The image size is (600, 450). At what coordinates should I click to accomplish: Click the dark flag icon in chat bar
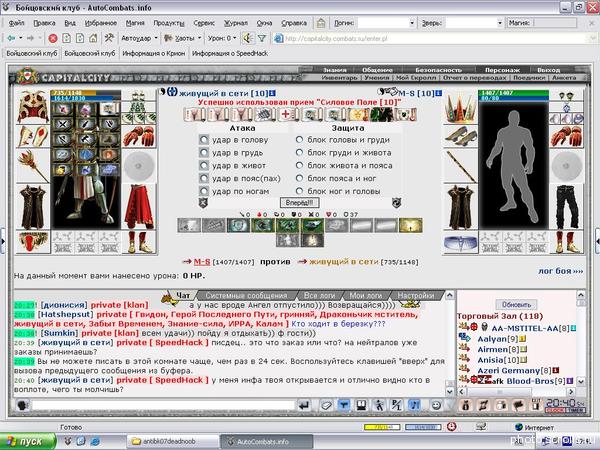pos(518,405)
